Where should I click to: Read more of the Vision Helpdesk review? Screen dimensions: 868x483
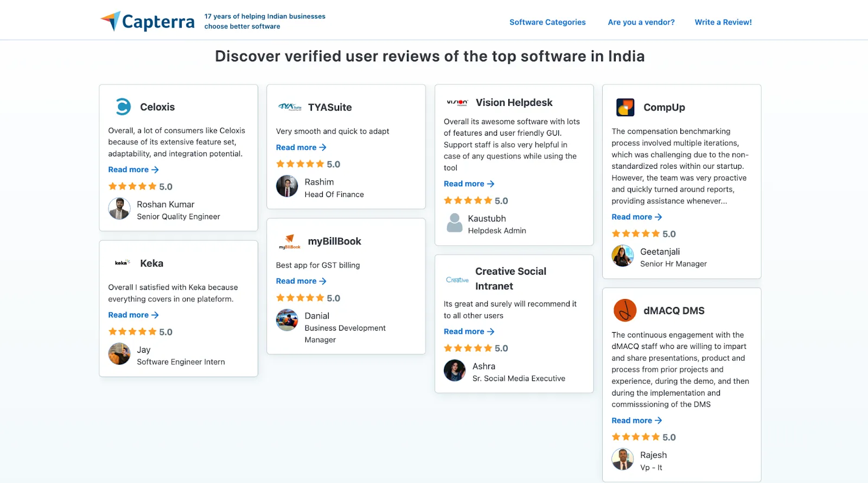click(469, 183)
